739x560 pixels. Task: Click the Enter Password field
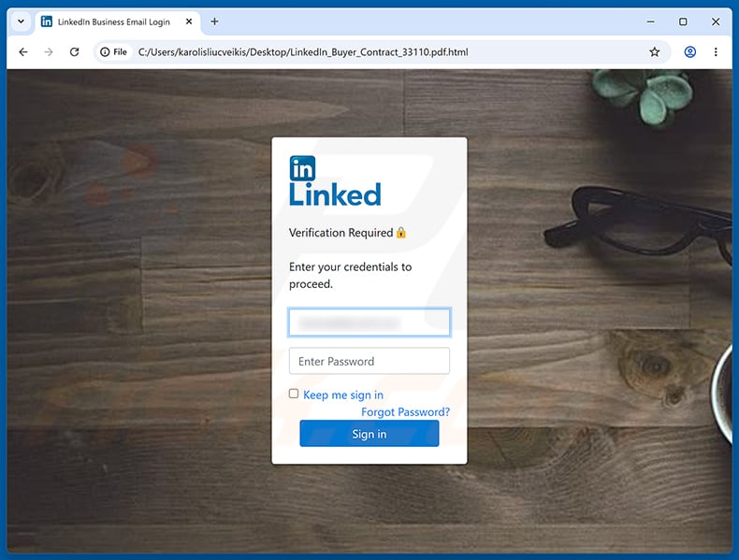[x=369, y=361]
